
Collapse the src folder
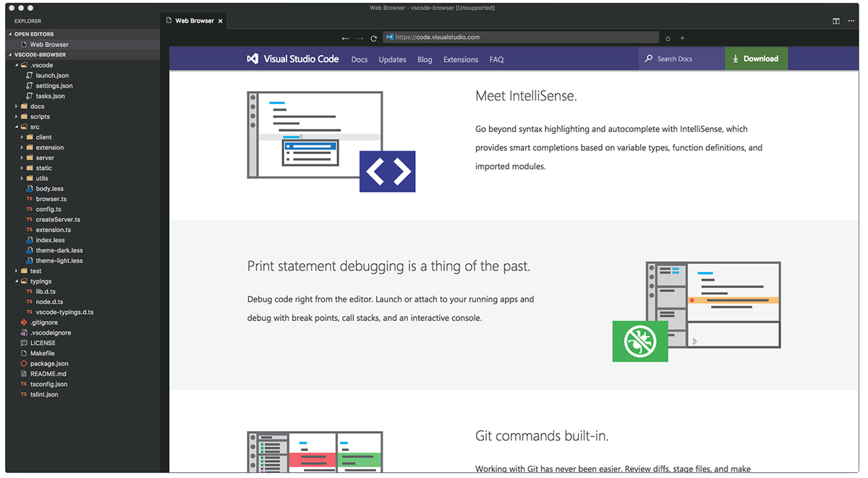(x=35, y=127)
